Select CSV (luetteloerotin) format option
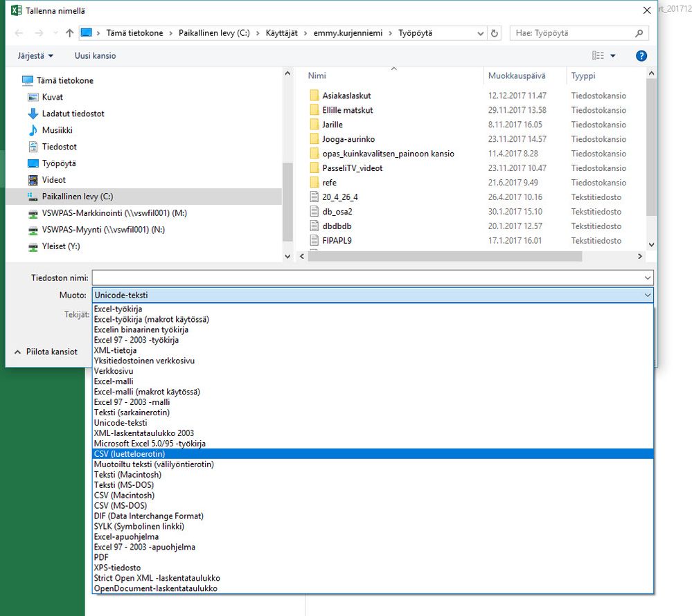The image size is (692, 616). point(373,454)
